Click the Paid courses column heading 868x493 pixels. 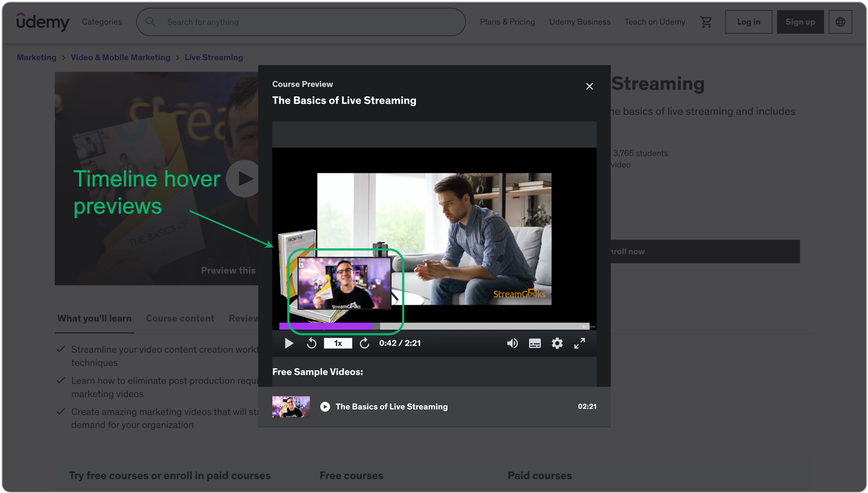tap(540, 475)
